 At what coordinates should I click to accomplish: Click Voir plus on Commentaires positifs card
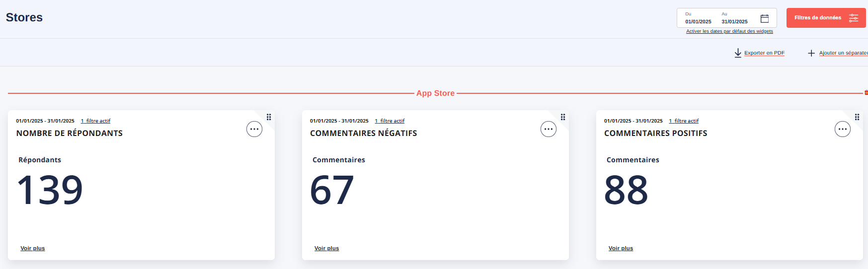(621, 248)
